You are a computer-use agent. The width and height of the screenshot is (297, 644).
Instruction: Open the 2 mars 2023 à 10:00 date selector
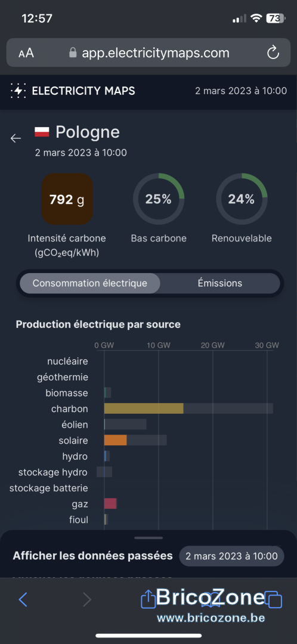(x=231, y=556)
